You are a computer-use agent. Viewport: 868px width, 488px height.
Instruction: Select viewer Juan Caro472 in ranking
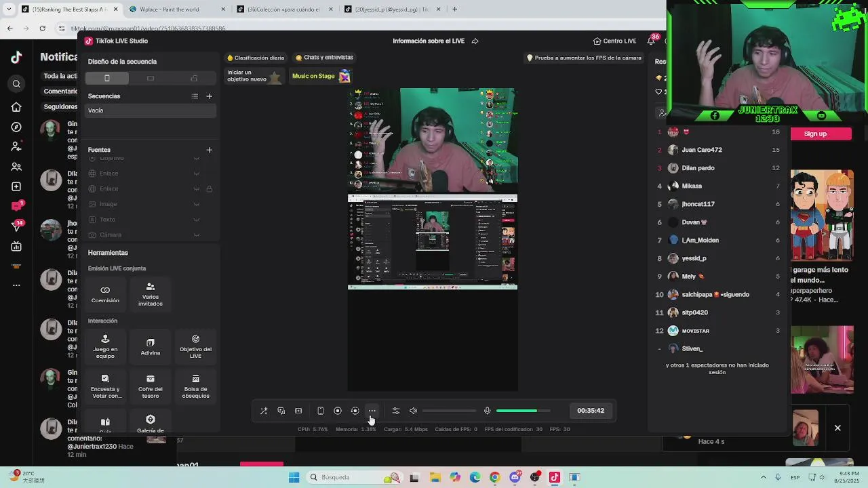pos(719,150)
